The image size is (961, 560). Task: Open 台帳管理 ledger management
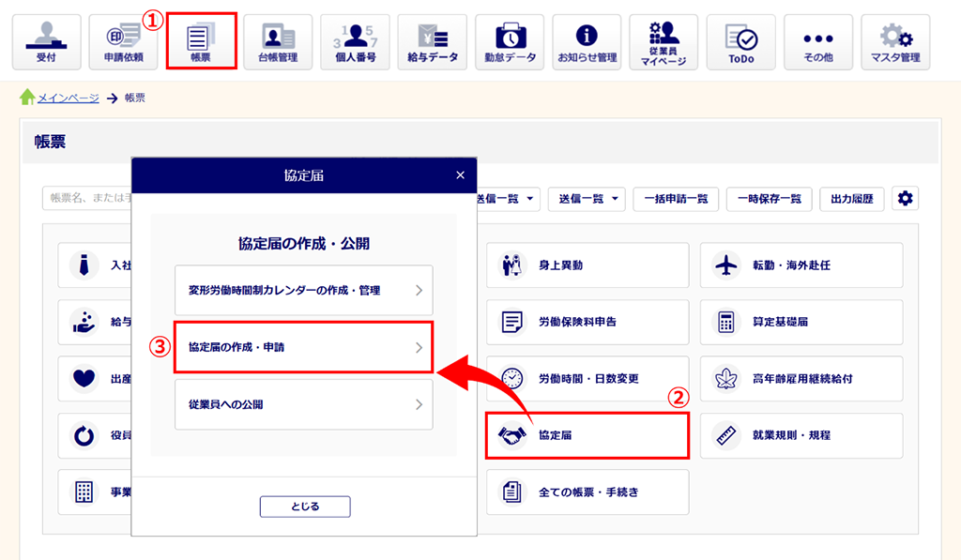[278, 42]
